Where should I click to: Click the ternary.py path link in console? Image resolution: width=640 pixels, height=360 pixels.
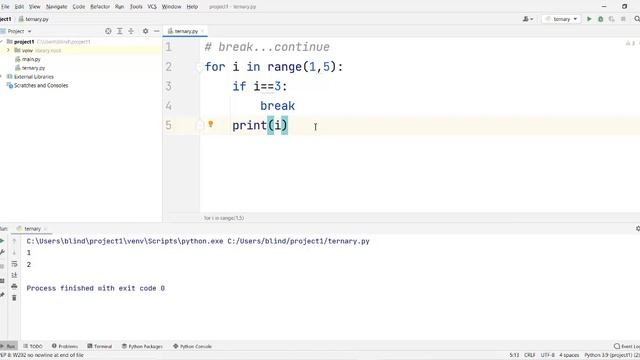coord(298,241)
